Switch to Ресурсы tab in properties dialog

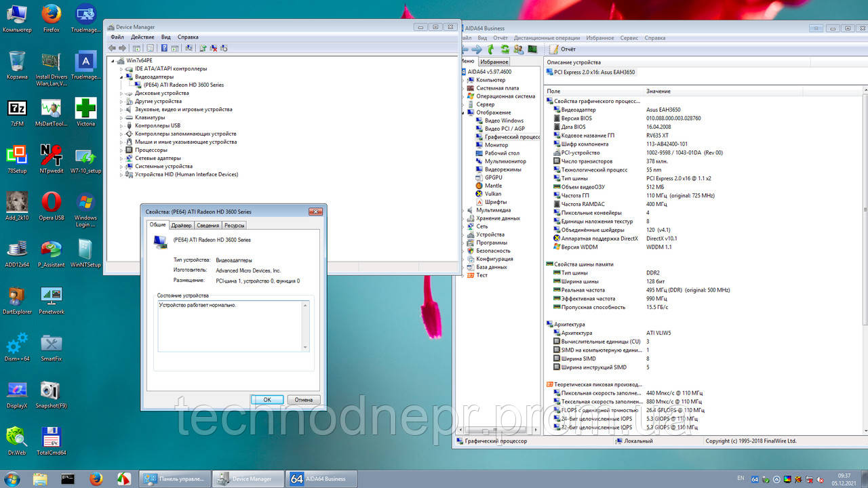point(234,225)
